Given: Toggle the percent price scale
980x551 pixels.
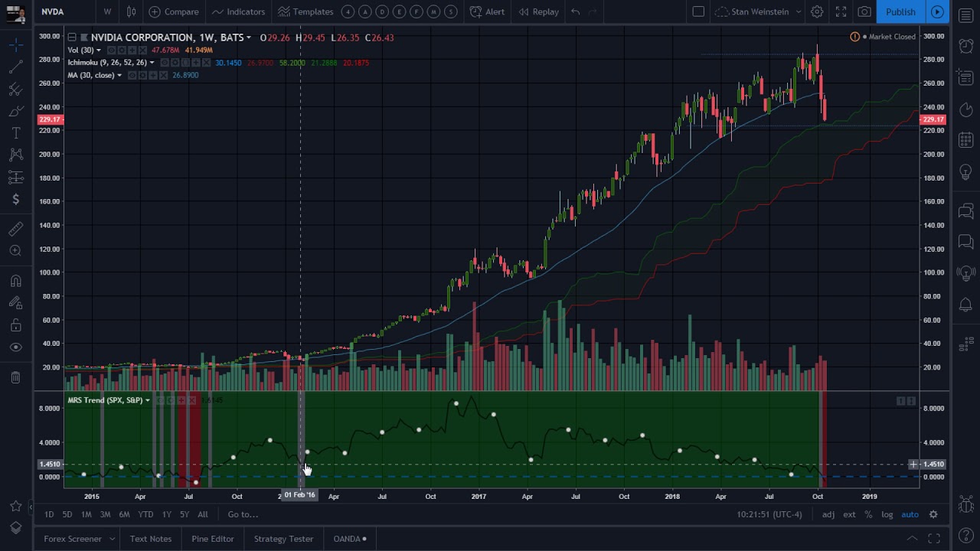Looking at the screenshot, I should coord(868,514).
